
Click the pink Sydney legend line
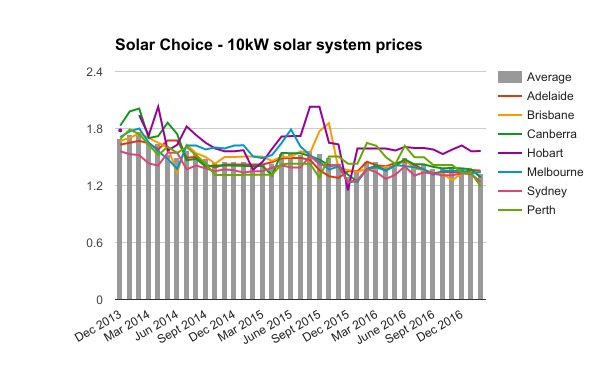pyautogui.click(x=510, y=191)
